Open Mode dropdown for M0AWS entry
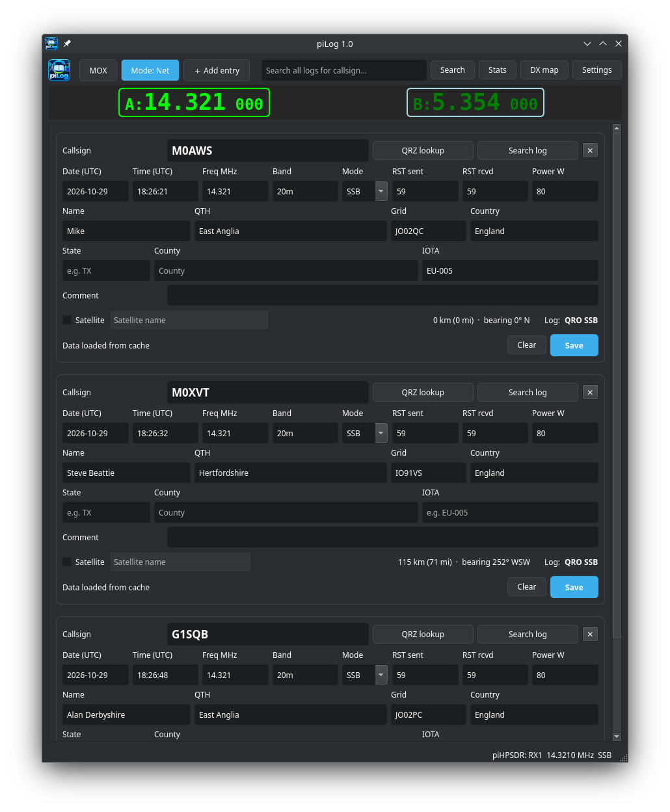 point(382,191)
